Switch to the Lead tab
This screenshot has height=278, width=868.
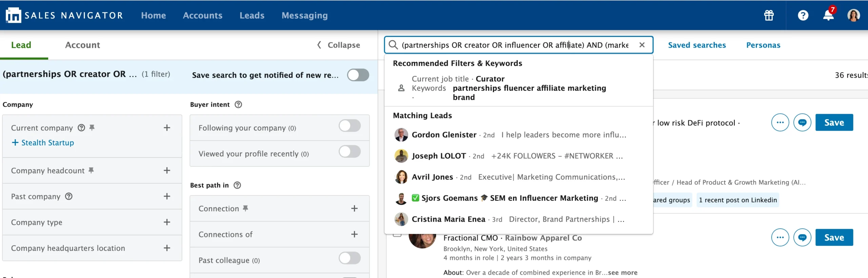pos(21,45)
